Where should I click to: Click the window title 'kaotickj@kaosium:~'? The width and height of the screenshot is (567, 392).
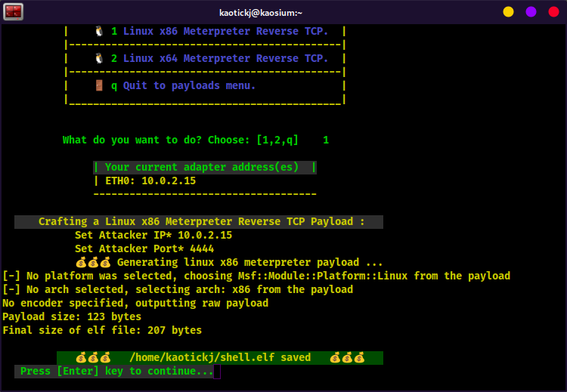coord(261,13)
